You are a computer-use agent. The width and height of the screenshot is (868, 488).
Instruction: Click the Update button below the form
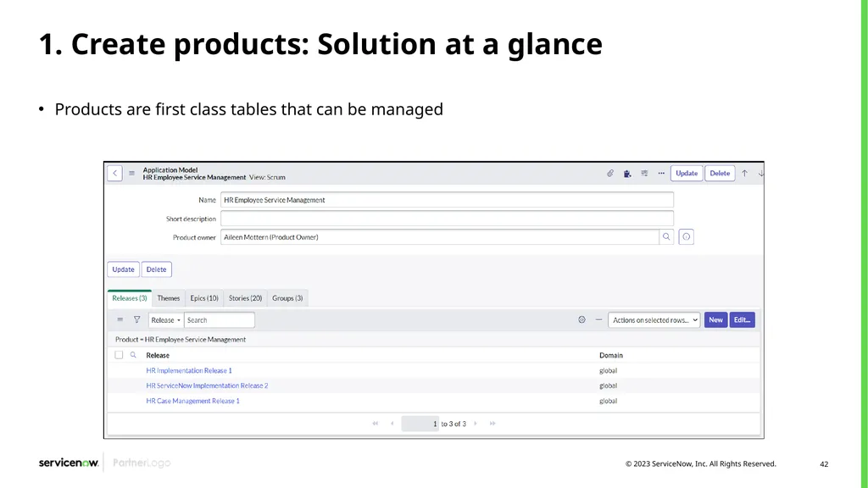pyautogui.click(x=123, y=269)
